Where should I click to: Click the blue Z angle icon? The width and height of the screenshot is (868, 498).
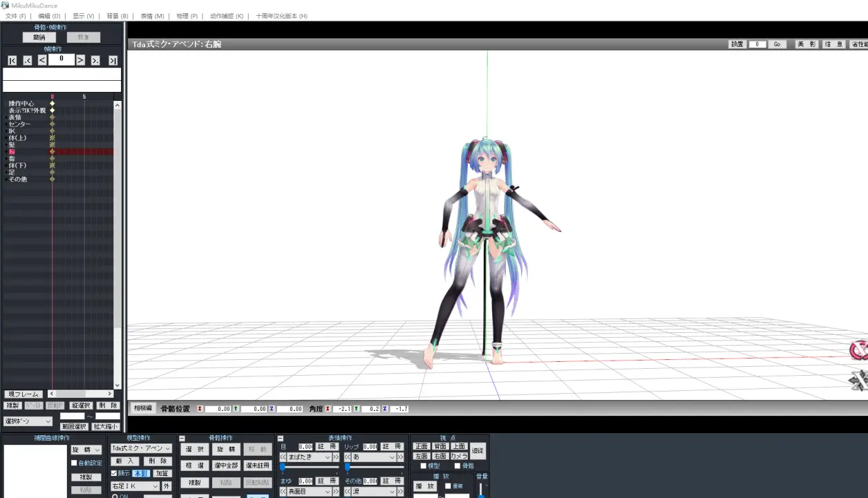(x=384, y=409)
